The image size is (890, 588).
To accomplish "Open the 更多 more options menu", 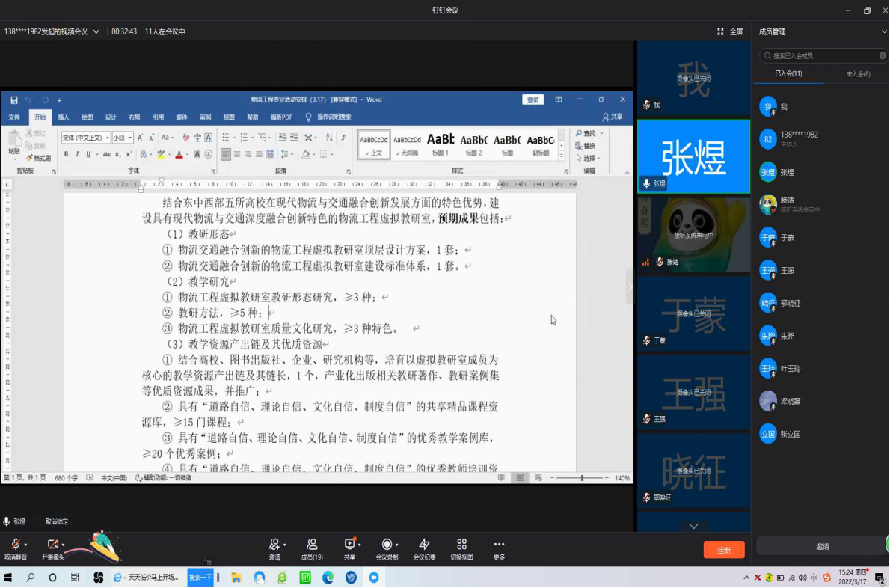I will pos(499,545).
